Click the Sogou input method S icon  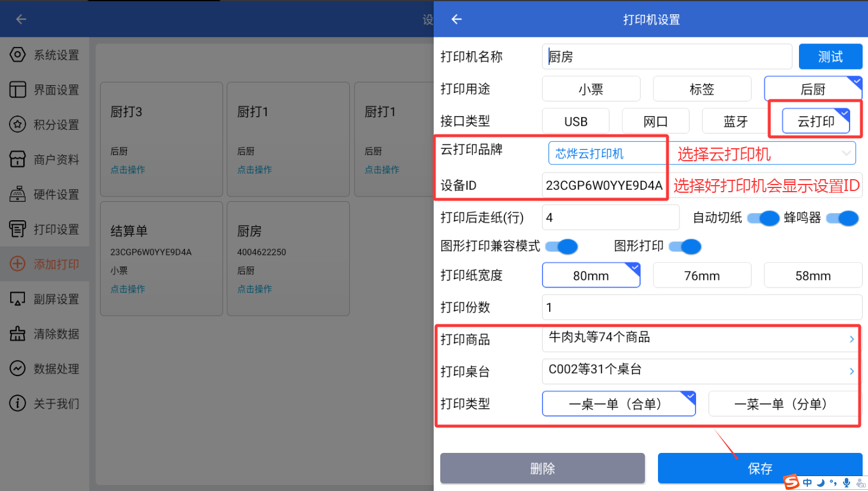point(791,482)
